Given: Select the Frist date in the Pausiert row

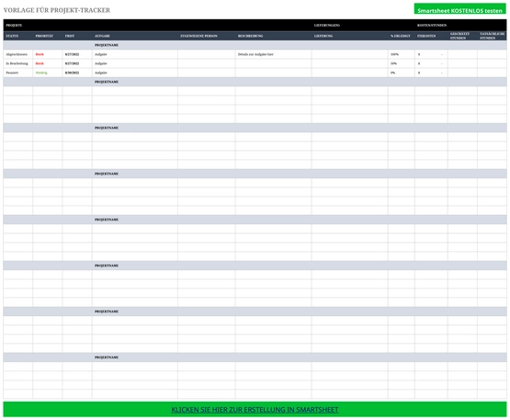Looking at the screenshot, I should (x=77, y=73).
